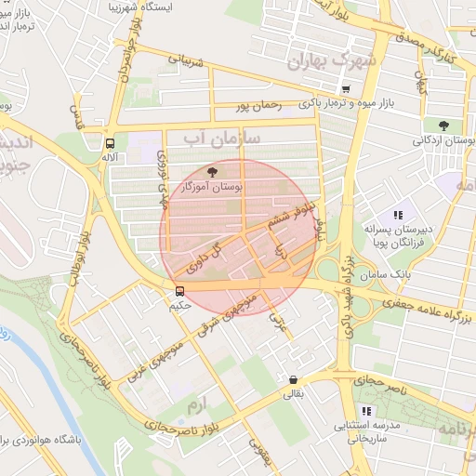Screen dimensions: 476x476
Task: Open the بوستان آموزگار park tree icon
Action: (x=212, y=172)
